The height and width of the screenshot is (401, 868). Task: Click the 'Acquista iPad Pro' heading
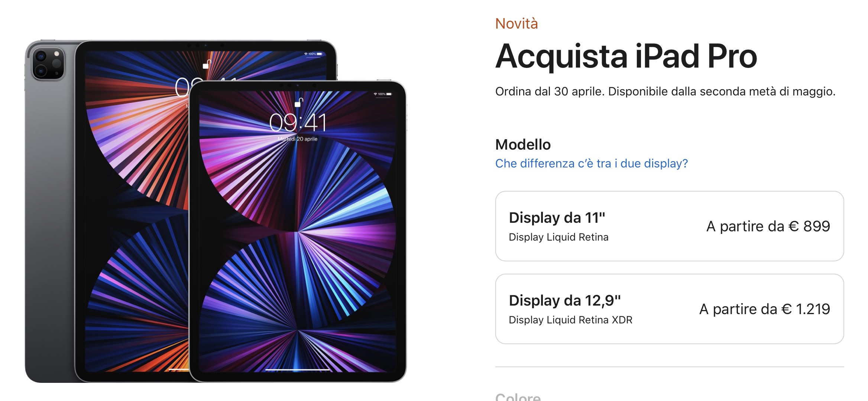pos(626,56)
